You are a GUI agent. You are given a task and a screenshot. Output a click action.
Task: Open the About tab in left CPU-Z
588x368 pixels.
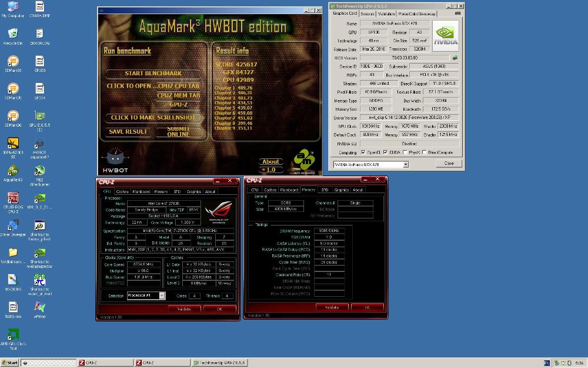coord(210,191)
